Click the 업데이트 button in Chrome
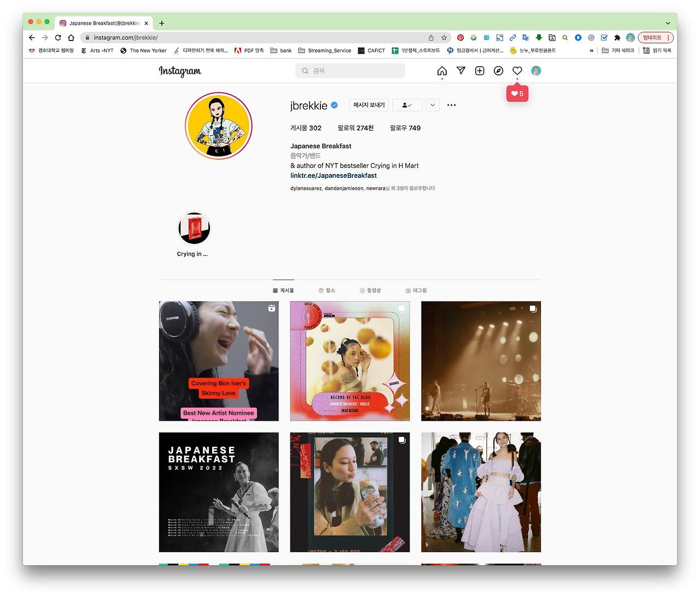Screen dimensions: 700x598 tap(652, 38)
